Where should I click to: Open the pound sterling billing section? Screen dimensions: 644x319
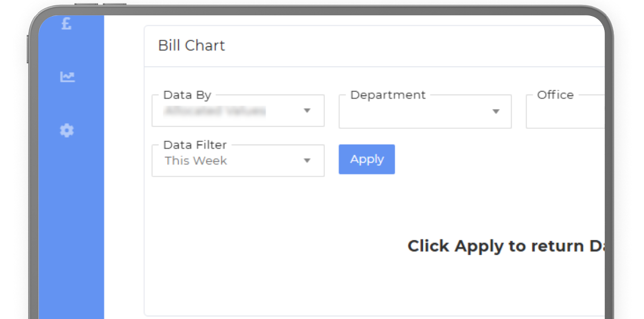tap(66, 24)
